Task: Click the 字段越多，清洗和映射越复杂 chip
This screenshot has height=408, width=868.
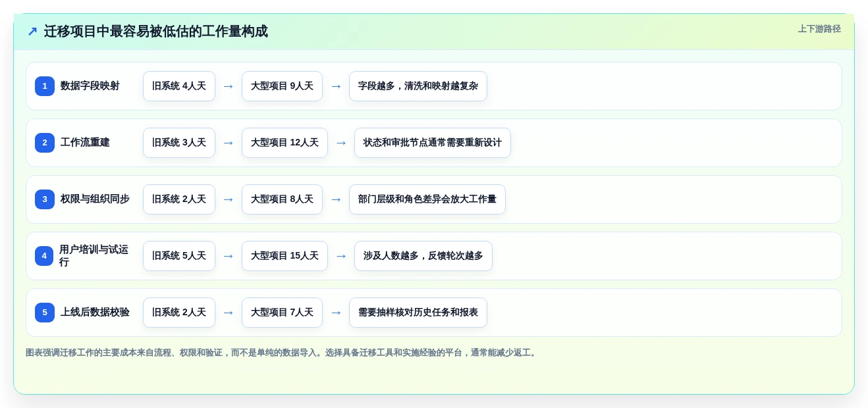Action: (x=418, y=86)
